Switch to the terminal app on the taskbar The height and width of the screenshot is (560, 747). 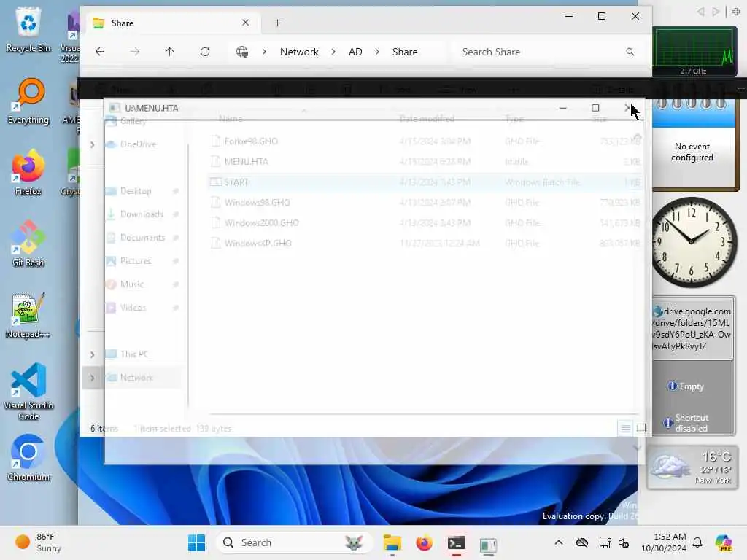point(456,542)
